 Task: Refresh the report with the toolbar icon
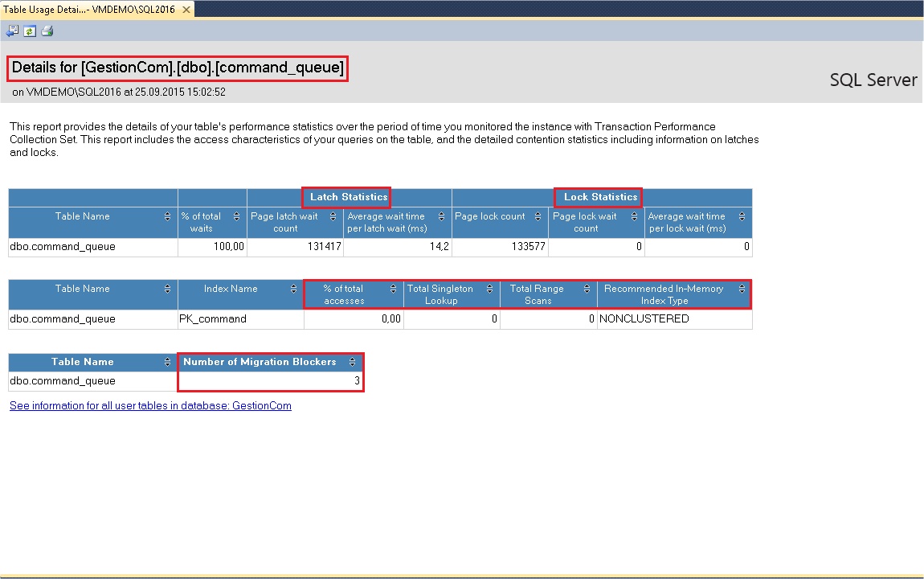point(30,31)
